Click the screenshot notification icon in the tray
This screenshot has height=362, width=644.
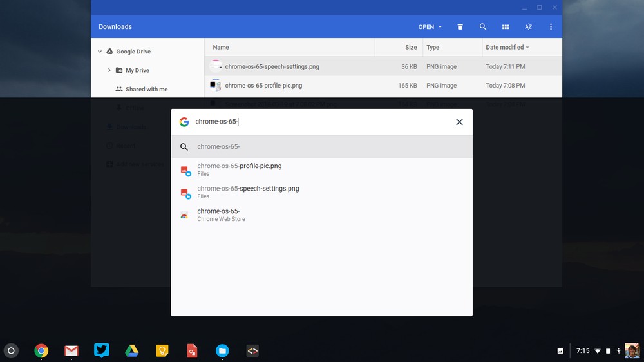pyautogui.click(x=560, y=350)
